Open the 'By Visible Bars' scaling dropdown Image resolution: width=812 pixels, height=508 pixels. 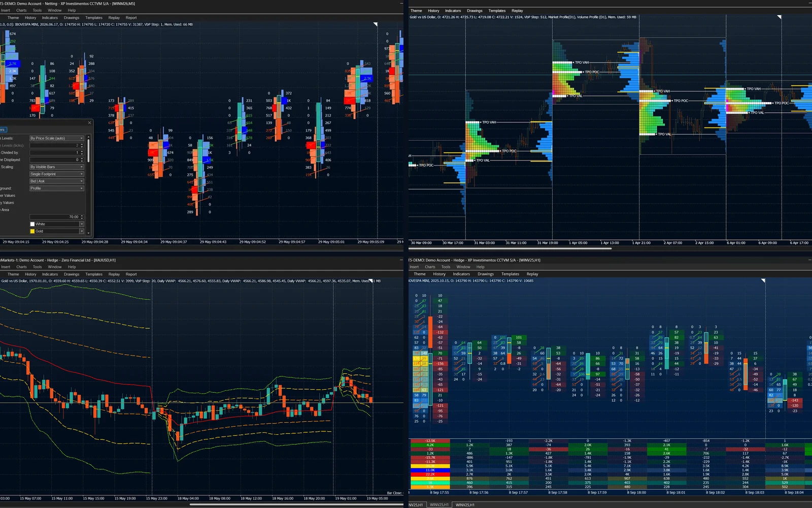56,167
